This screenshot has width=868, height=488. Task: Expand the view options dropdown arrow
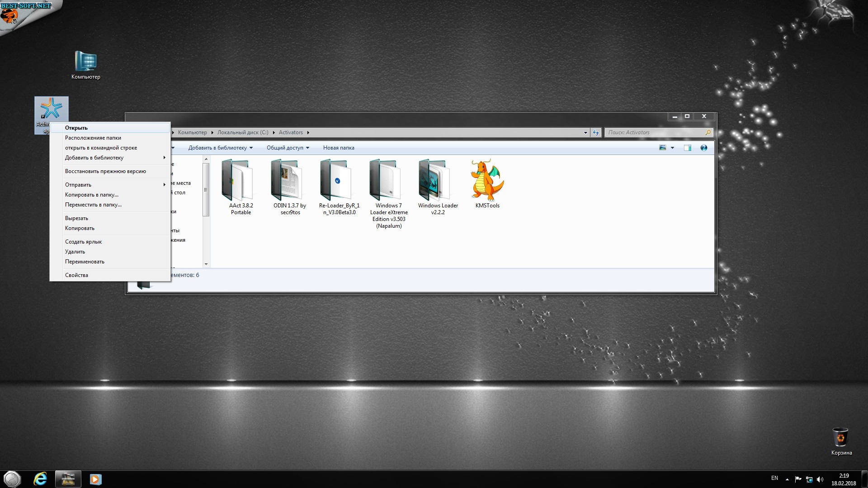[x=672, y=148]
